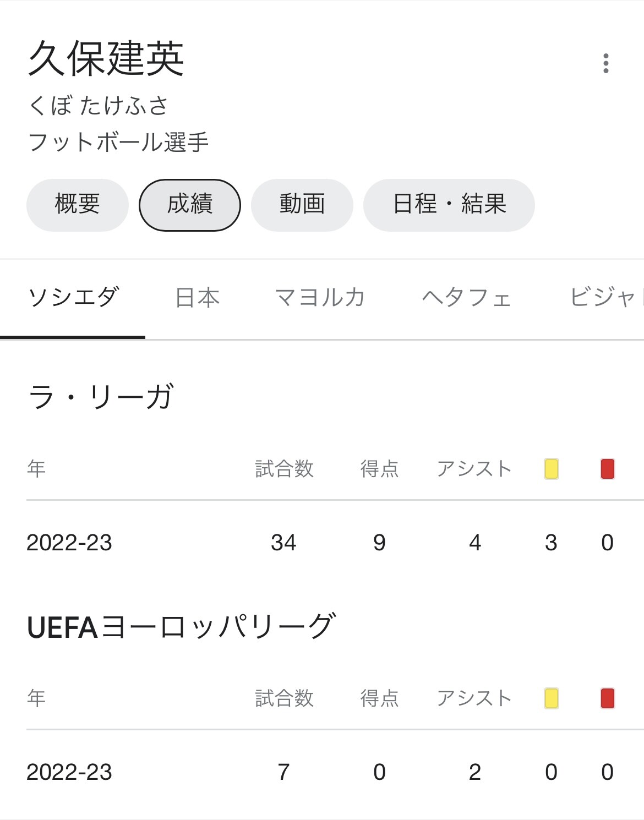Switch to the マヨルカ tab
This screenshot has height=820, width=644.
[320, 298]
